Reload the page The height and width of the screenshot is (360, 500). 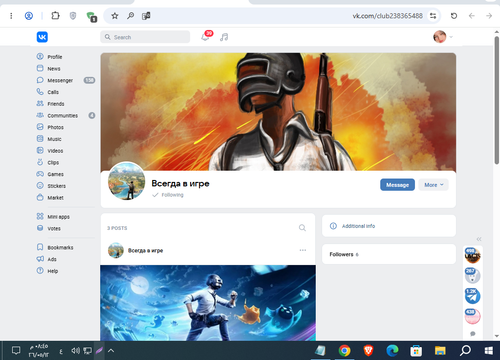coord(454,16)
